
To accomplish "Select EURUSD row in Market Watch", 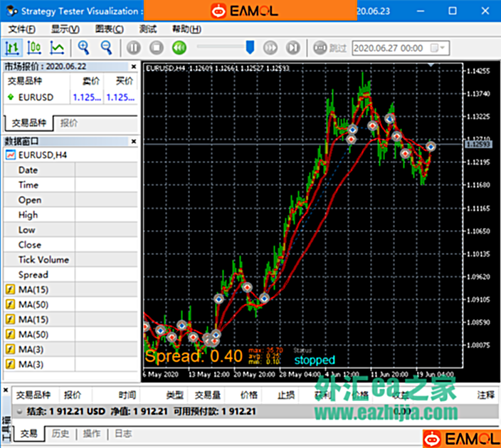I will tap(36, 97).
